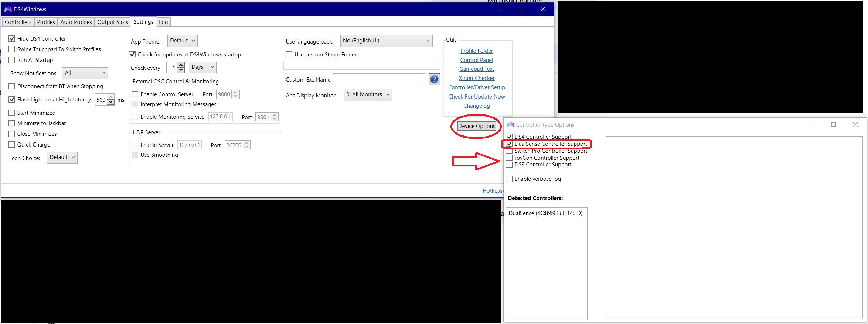Check Enable verbose log

click(509, 179)
